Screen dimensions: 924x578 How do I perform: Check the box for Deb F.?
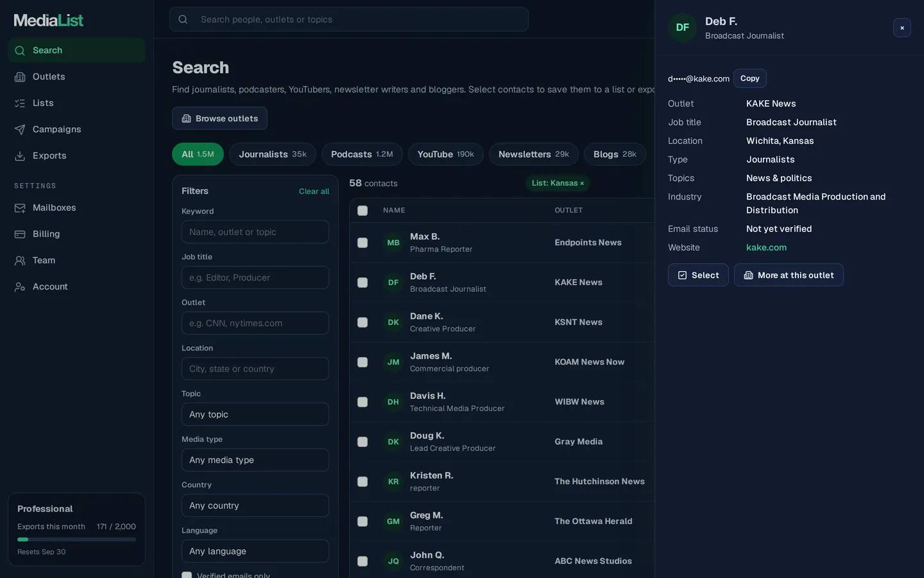[x=363, y=283]
